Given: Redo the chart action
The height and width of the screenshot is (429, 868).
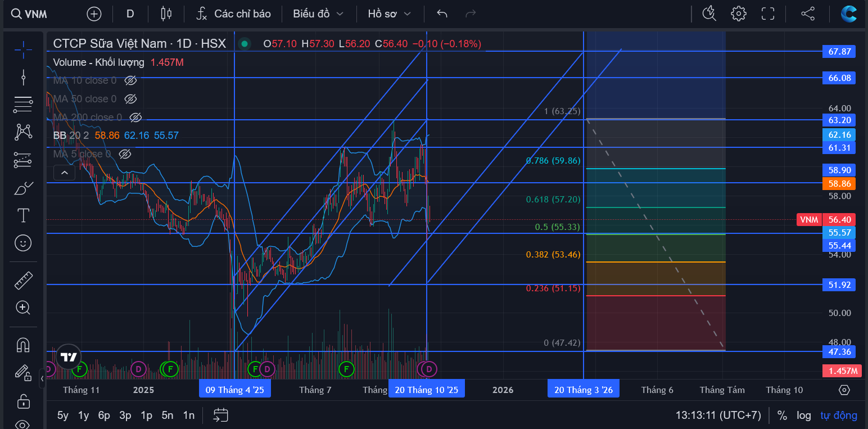Looking at the screenshot, I should point(471,14).
